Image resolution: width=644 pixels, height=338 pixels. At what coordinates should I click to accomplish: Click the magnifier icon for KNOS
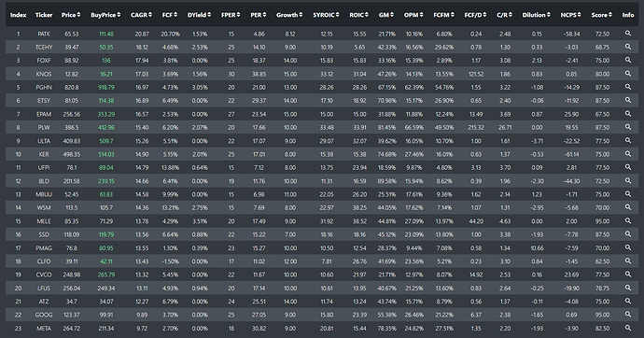pyautogui.click(x=627, y=74)
